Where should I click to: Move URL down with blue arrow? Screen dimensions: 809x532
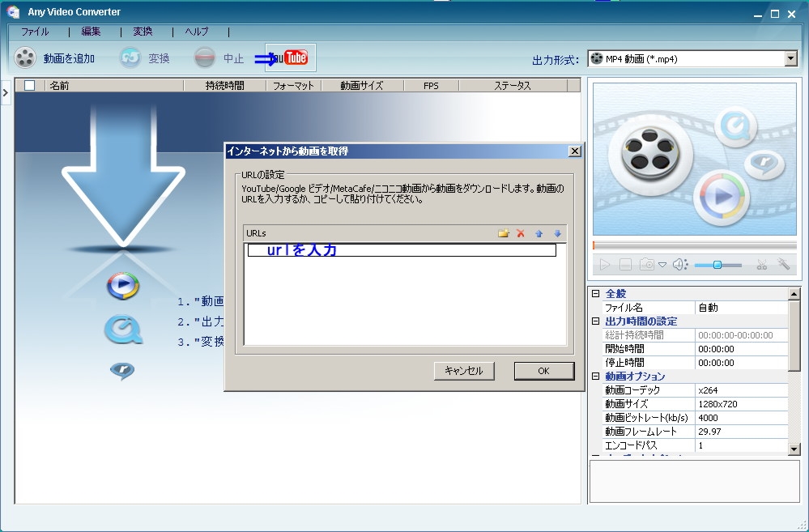tap(557, 233)
